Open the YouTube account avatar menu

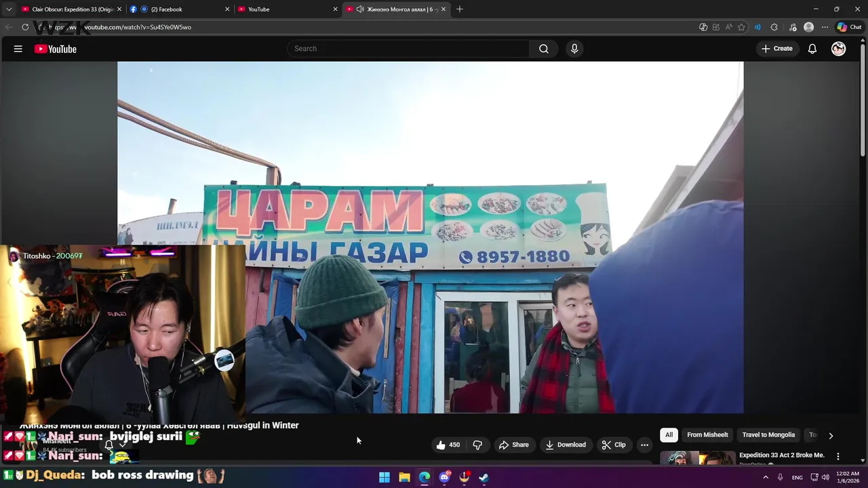tap(839, 49)
